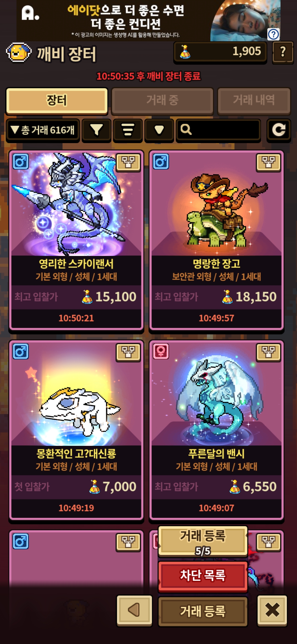The image size is (297, 644).
Task: Click the back arrow button
Action: pyautogui.click(x=134, y=610)
